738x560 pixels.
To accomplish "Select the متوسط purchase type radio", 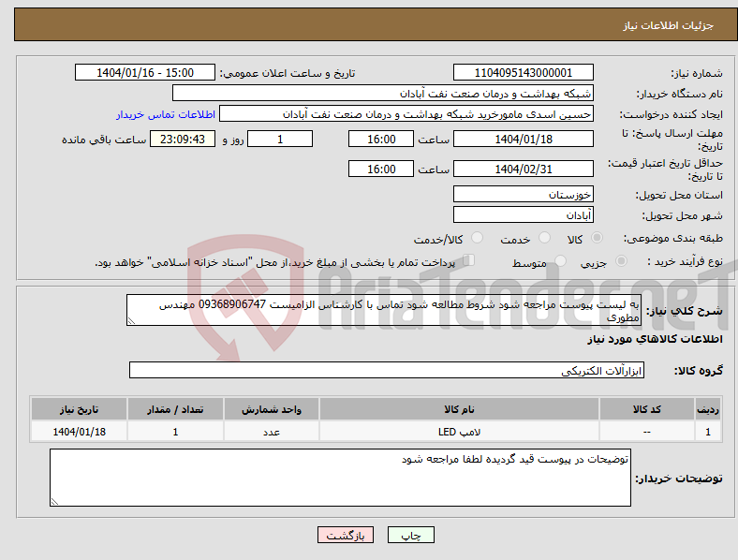I will (x=561, y=260).
